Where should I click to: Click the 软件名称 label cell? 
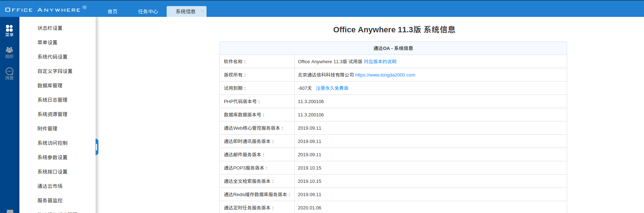tap(257, 61)
